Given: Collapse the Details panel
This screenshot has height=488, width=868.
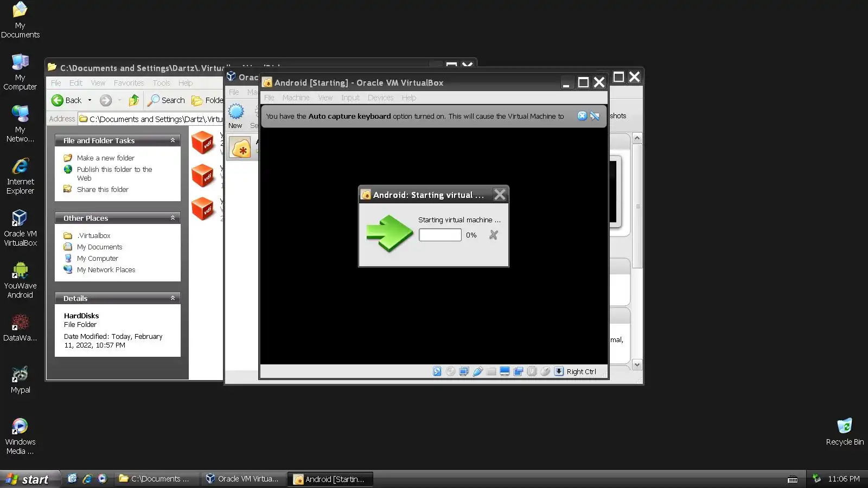Looking at the screenshot, I should [173, 298].
